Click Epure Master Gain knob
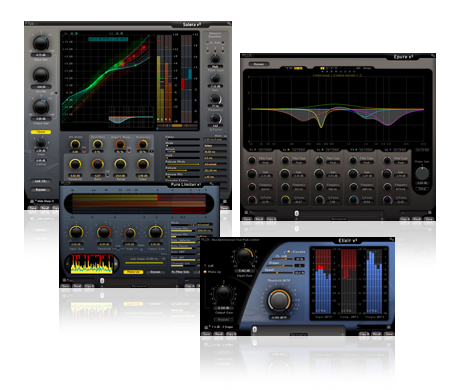Screen dimensions: 455x390 click(422, 173)
